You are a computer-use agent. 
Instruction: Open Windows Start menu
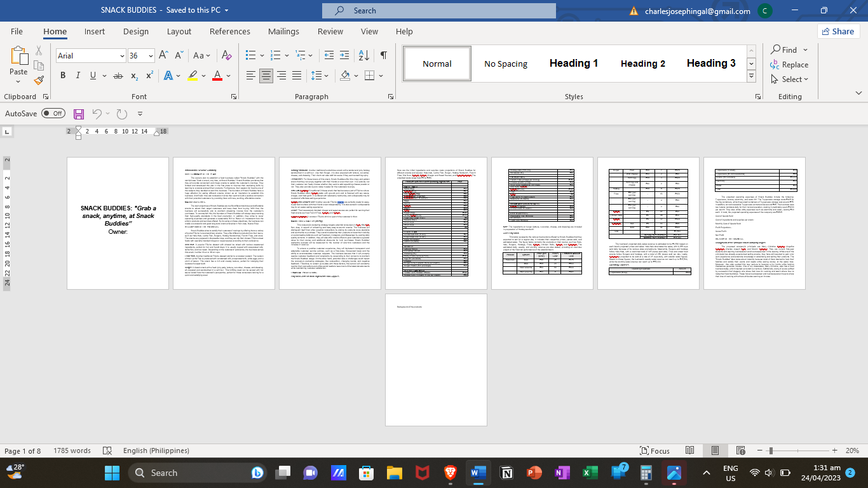coord(112,473)
